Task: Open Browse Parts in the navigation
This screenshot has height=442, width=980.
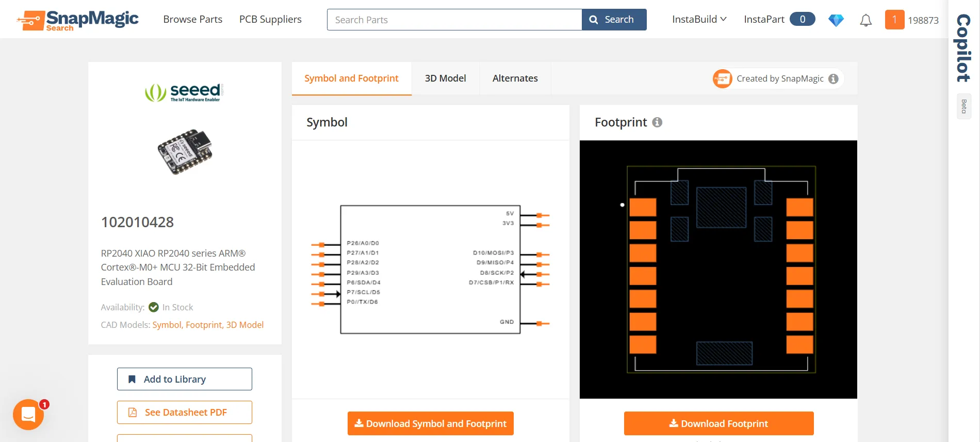Action: (192, 20)
